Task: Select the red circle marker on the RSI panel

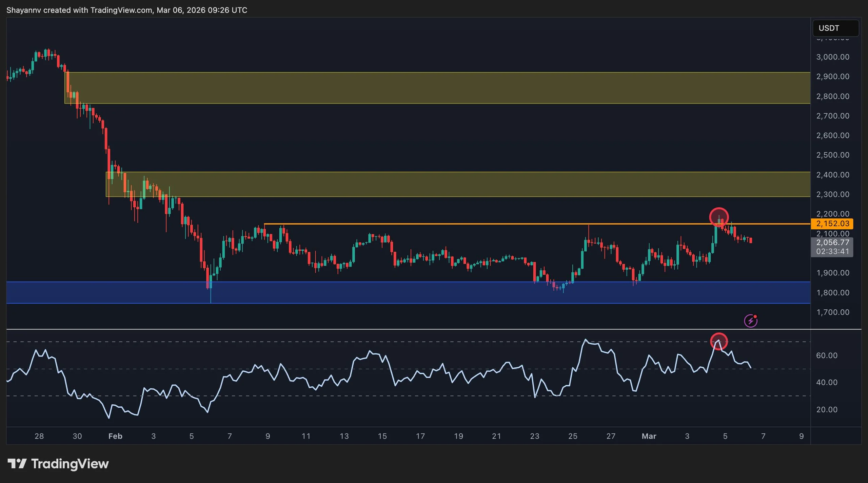Action: [718, 342]
